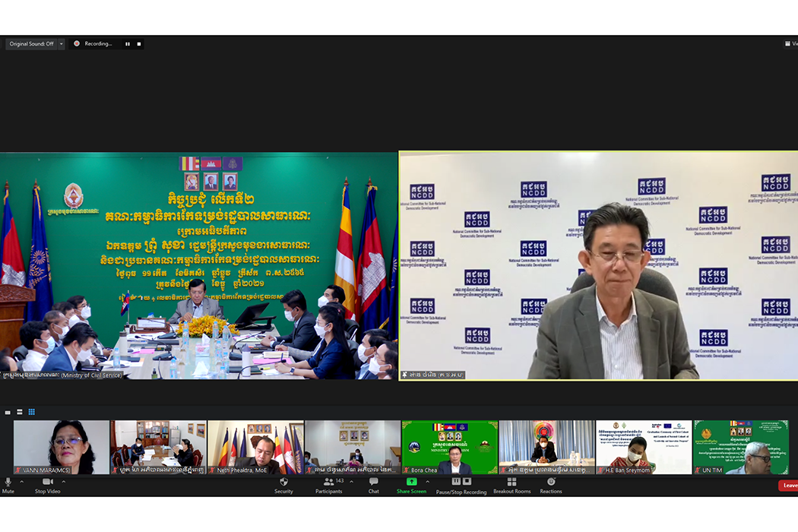
Task: Select the grid thumbnail view layout icon
Action: (x=32, y=412)
